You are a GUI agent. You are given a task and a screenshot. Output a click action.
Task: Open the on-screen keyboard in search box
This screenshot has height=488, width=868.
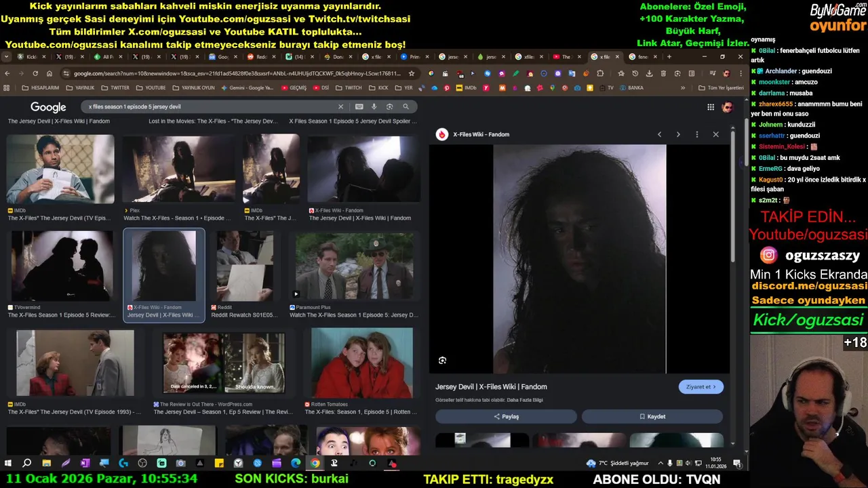click(359, 106)
